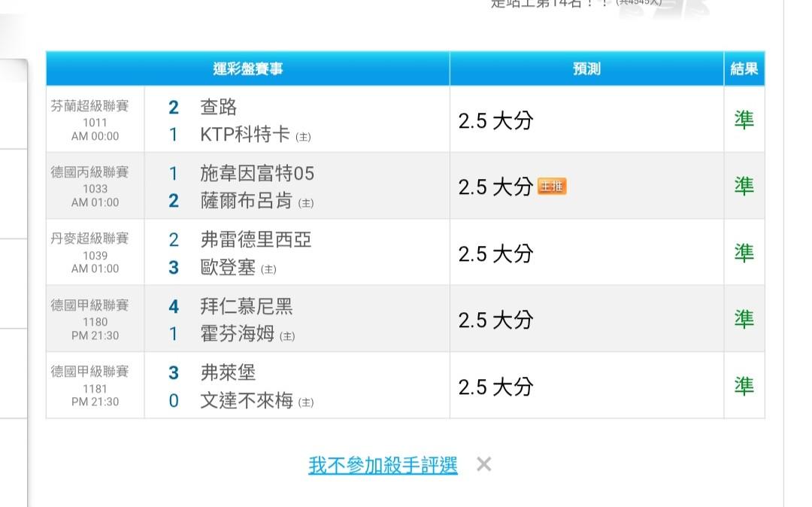This screenshot has height=507, width=812.
Task: Click the 2.5 大分 prediction for 弗萊堡 match
Action: (495, 386)
